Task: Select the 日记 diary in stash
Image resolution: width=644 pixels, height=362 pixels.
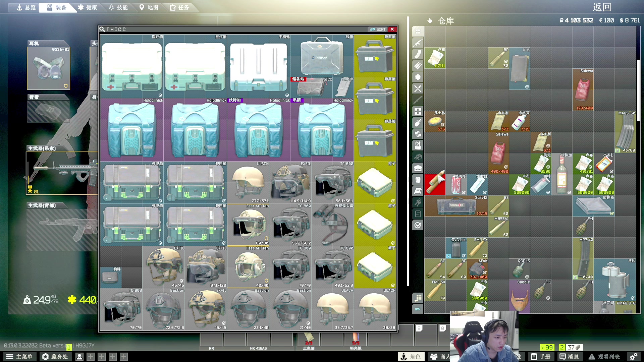Action: click(520, 68)
